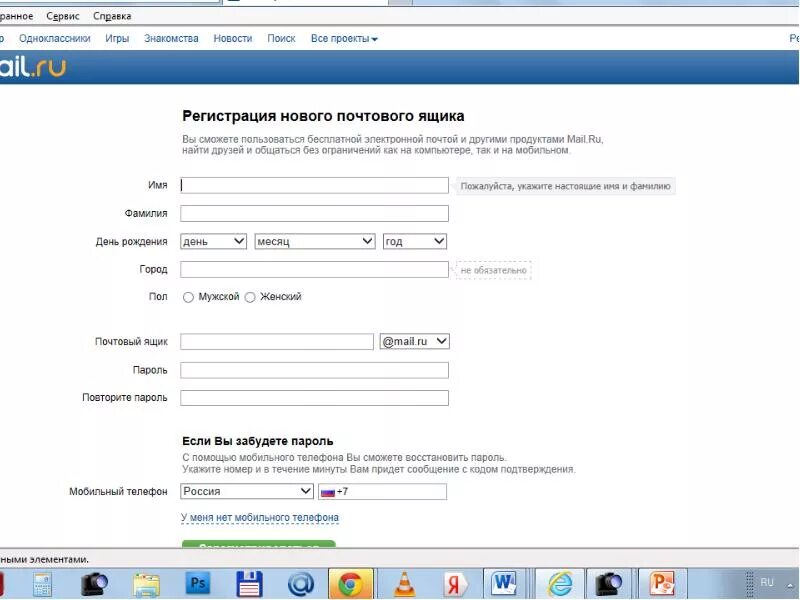Click У меня нет мобильного телефона link
This screenshot has width=800, height=600.
(x=260, y=518)
